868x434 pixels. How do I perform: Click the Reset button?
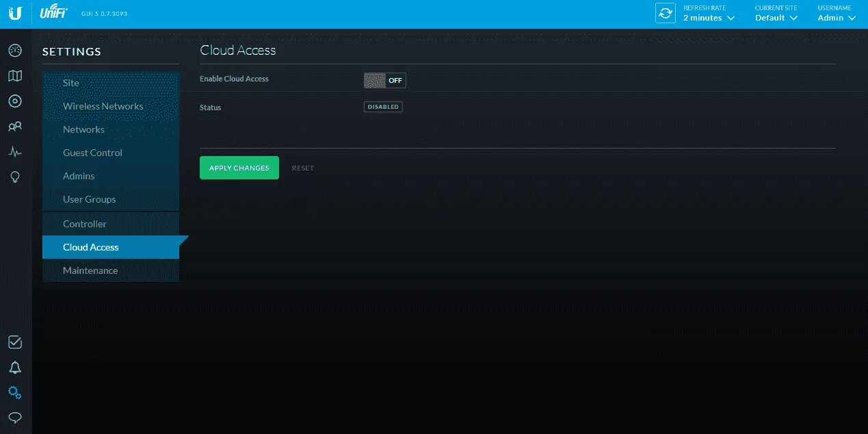pyautogui.click(x=303, y=168)
